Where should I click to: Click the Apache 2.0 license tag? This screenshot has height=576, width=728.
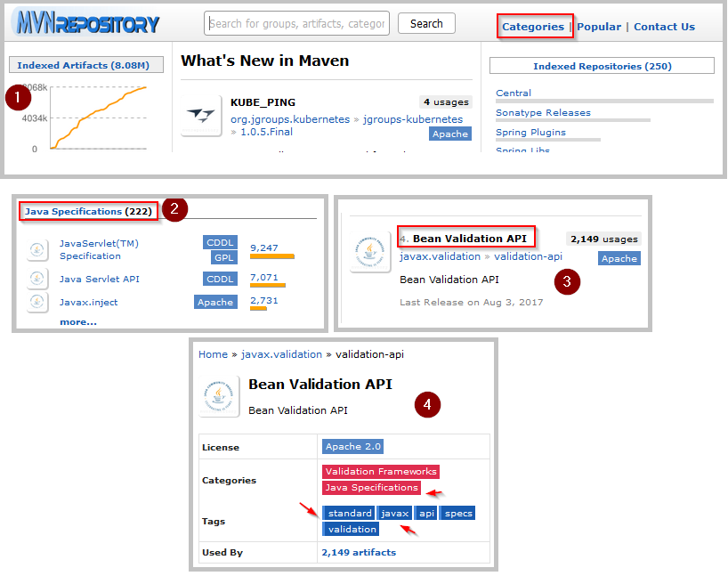(x=352, y=446)
